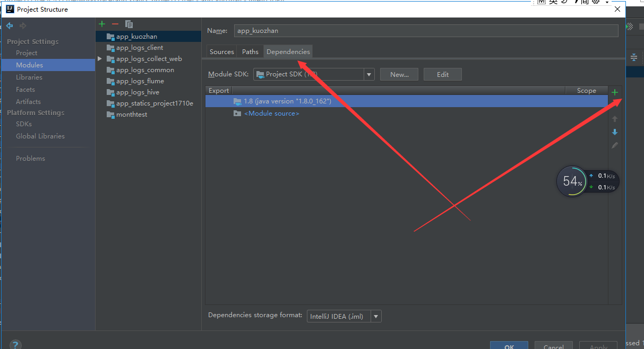Click the Edit SDK button

443,74
